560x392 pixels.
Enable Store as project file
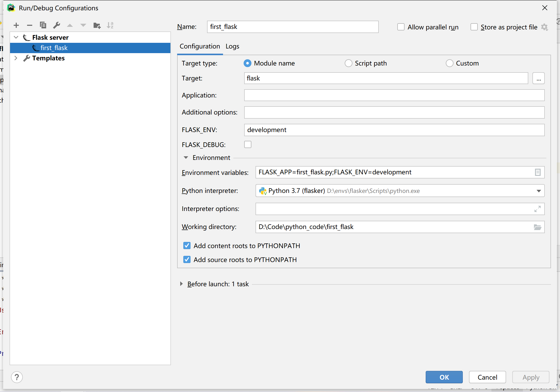[x=474, y=27]
